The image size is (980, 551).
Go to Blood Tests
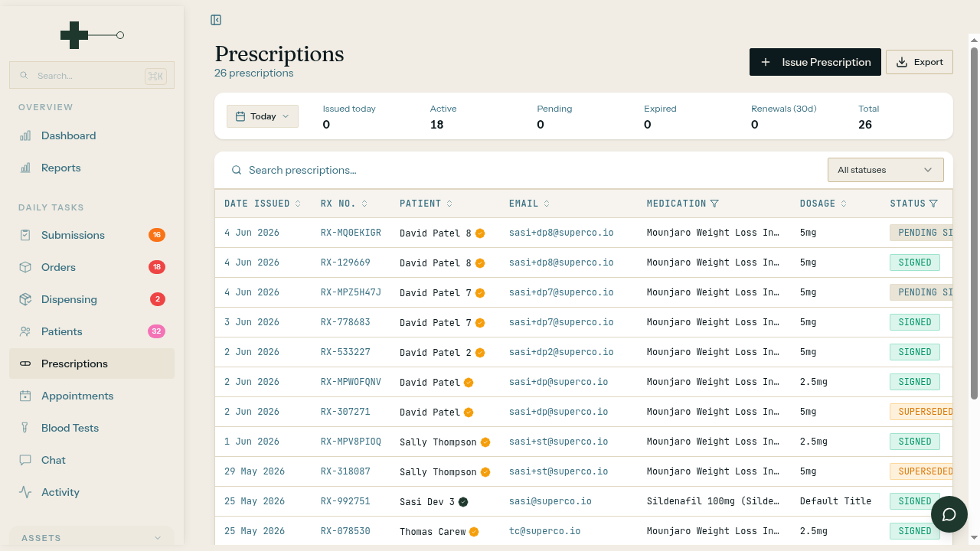(92, 428)
